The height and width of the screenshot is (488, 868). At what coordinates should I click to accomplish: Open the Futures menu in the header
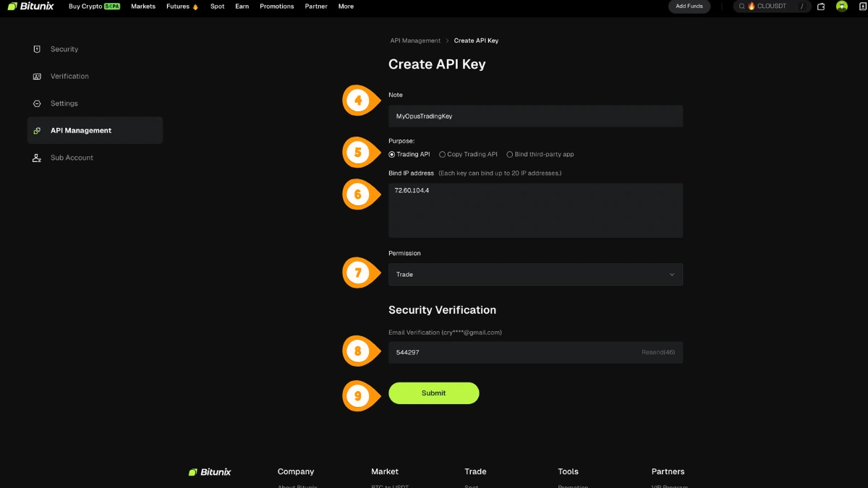[x=182, y=7]
